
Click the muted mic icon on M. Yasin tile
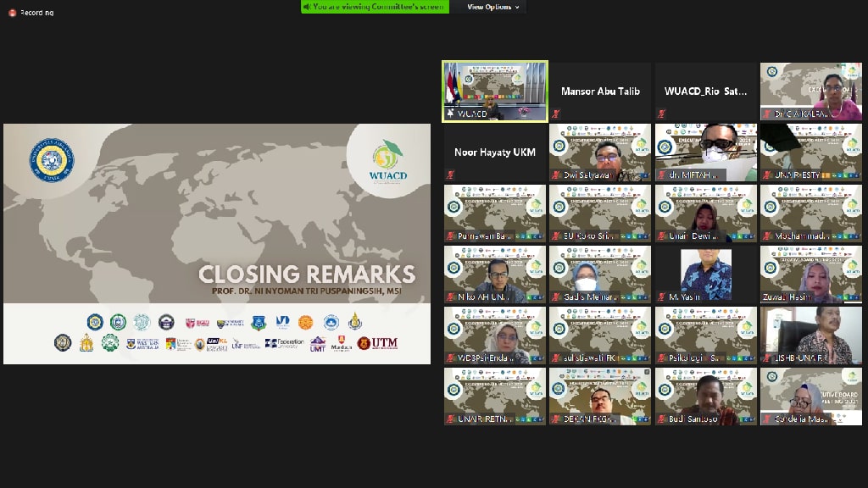661,297
